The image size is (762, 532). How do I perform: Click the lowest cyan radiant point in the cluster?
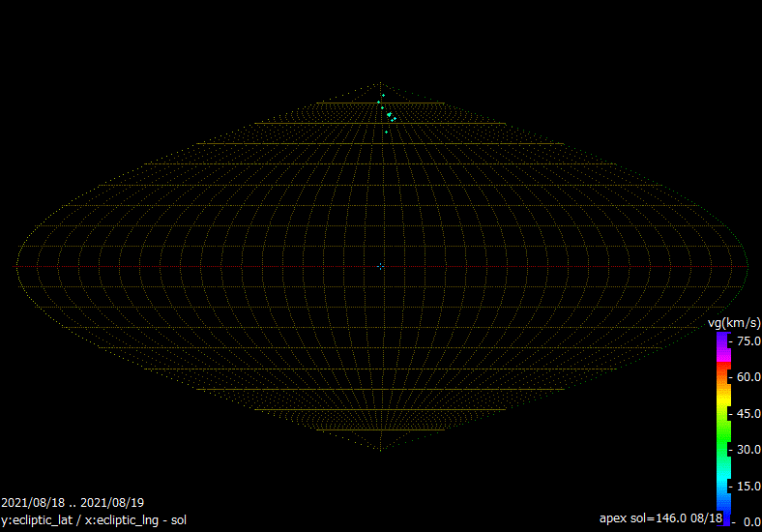(387, 132)
